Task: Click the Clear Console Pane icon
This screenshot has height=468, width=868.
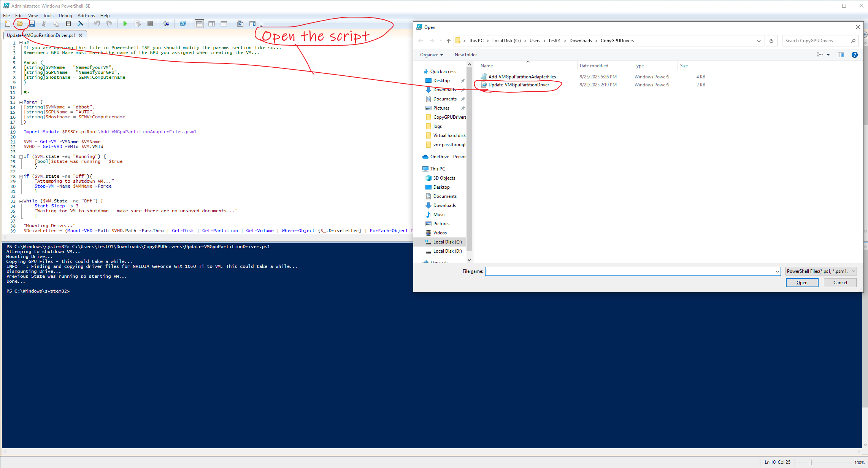Action: (80, 24)
